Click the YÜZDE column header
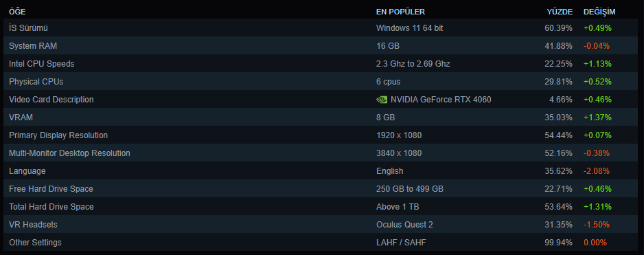The image size is (644, 255). (x=560, y=12)
